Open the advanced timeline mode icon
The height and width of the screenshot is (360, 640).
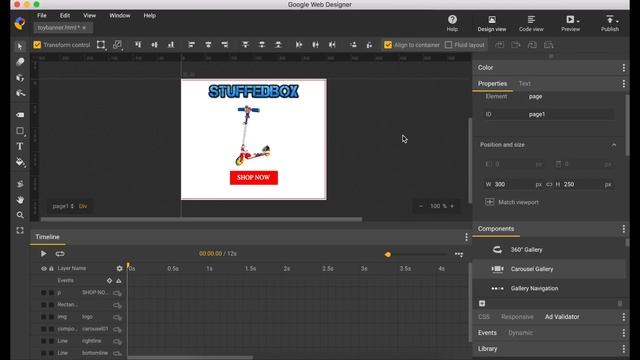[459, 254]
